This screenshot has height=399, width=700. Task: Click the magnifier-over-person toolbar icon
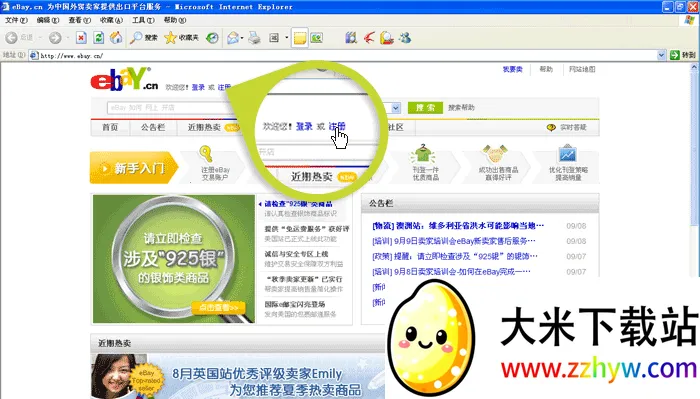click(387, 38)
